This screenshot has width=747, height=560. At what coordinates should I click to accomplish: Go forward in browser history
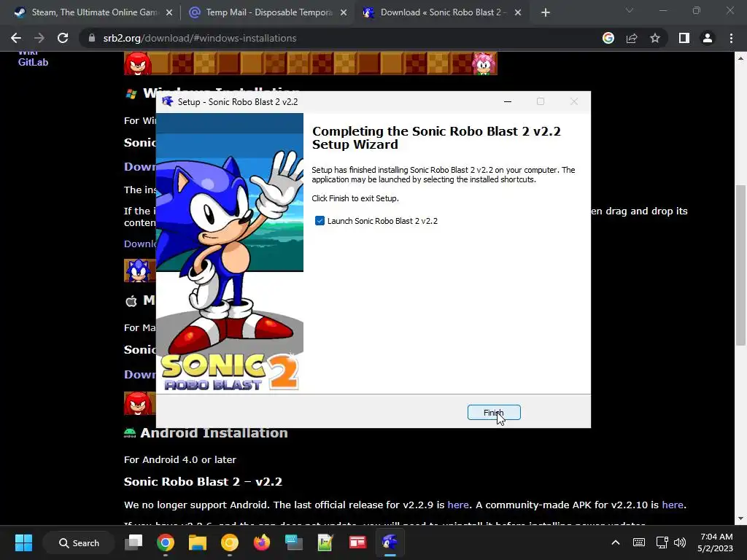pyautogui.click(x=39, y=38)
